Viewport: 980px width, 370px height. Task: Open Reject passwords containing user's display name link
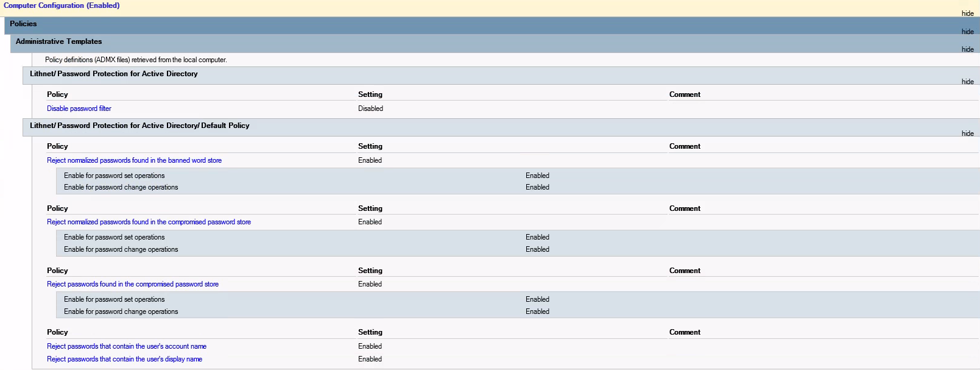point(124,359)
